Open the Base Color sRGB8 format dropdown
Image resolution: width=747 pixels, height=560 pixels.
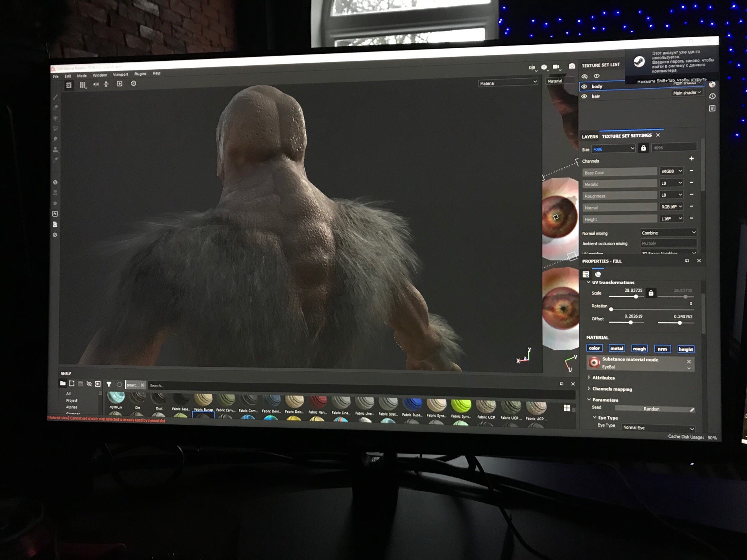(x=672, y=171)
